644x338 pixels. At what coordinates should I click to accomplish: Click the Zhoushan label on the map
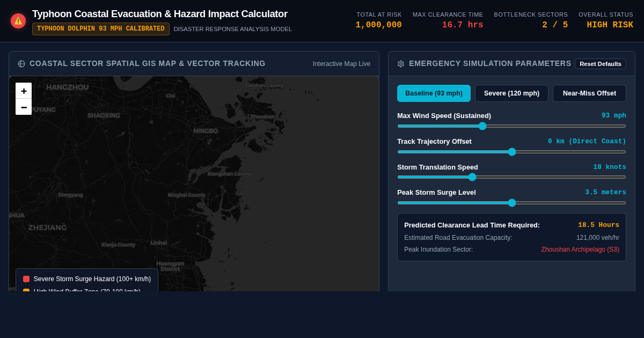pos(262,116)
